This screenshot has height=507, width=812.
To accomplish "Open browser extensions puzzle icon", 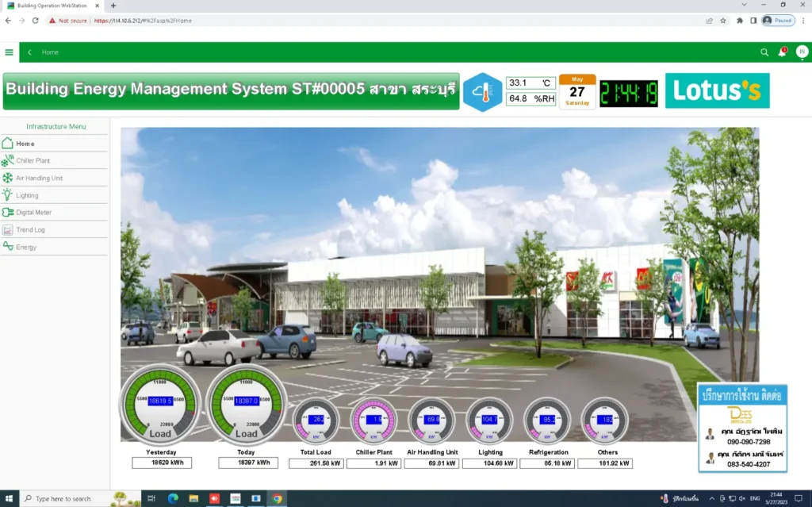I will [740, 21].
